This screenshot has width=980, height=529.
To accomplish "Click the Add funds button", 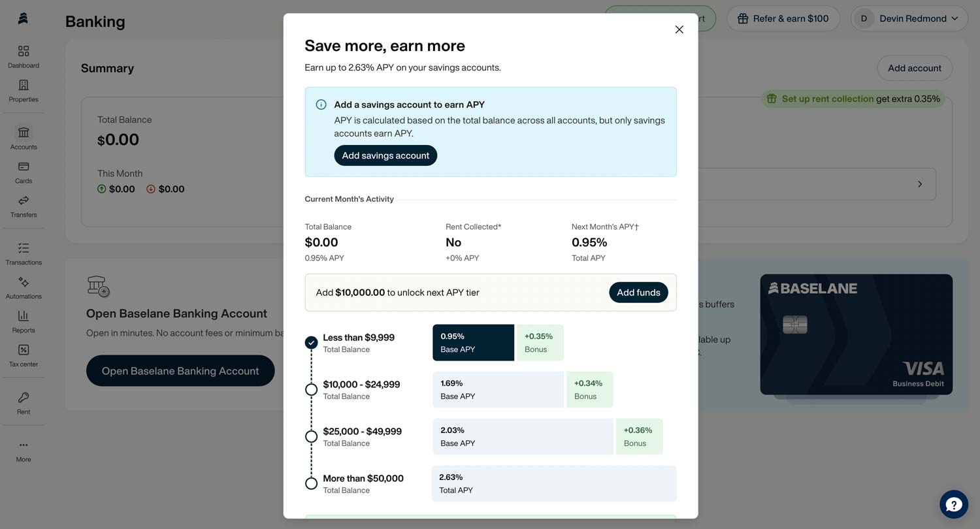I will pyautogui.click(x=638, y=293).
